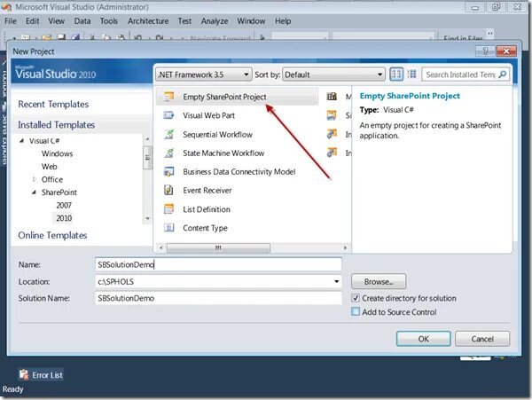The width and height of the screenshot is (532, 400).
Task: Select the Windows template category
Action: pos(57,153)
